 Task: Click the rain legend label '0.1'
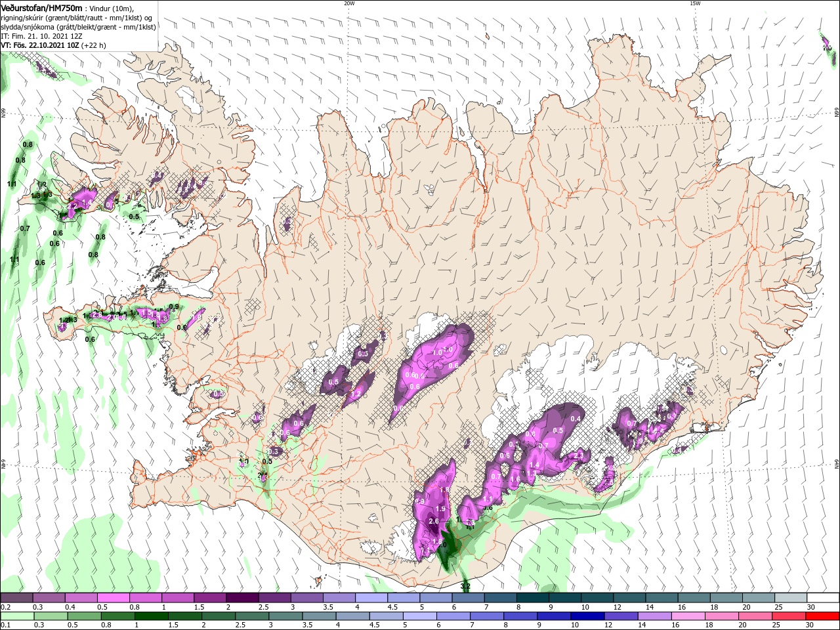coord(5,625)
